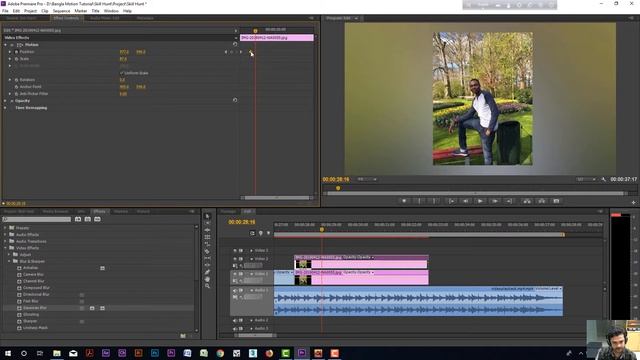The image size is (640, 360).
Task: Open the File menu
Action: (5, 11)
